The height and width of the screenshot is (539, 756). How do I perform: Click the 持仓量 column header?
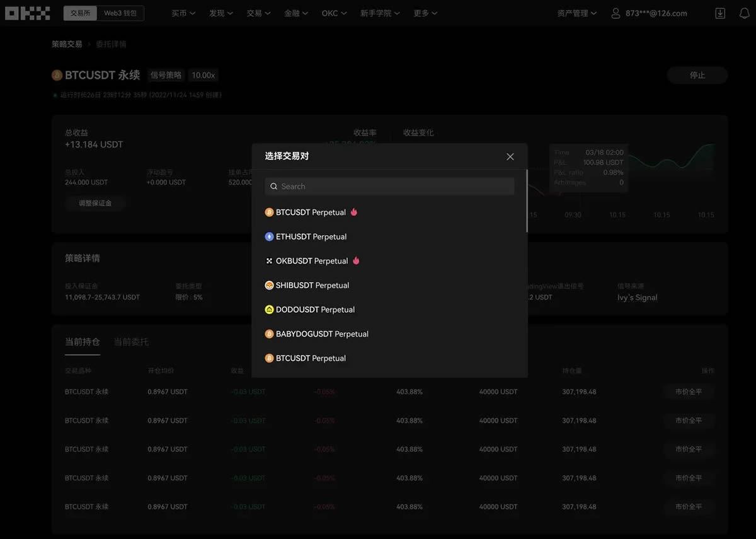coord(572,371)
